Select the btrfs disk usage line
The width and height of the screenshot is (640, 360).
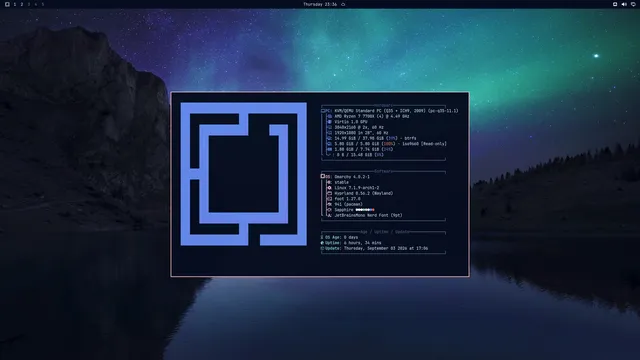click(376, 138)
